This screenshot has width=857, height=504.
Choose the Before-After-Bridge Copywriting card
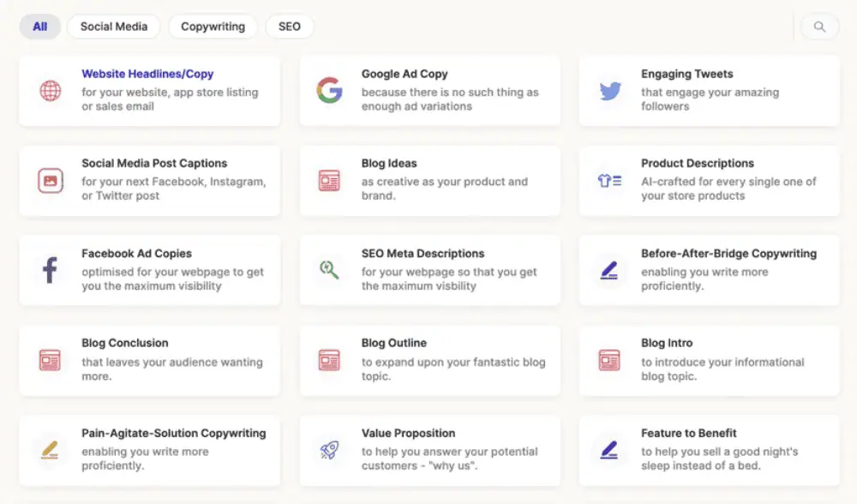pos(710,271)
